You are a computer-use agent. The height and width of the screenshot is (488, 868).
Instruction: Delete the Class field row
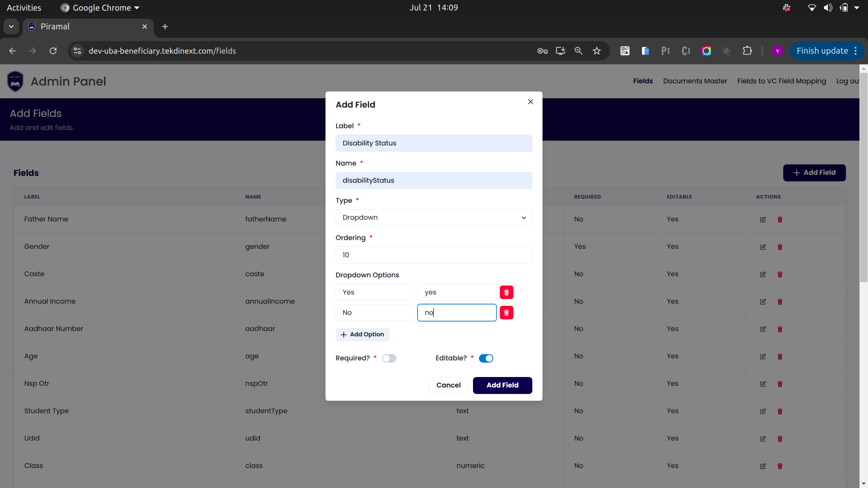tap(780, 466)
